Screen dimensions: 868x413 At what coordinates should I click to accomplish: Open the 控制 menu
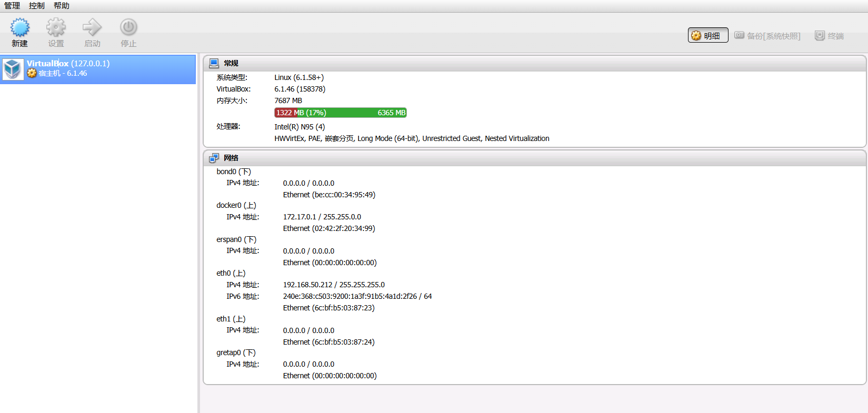(37, 6)
